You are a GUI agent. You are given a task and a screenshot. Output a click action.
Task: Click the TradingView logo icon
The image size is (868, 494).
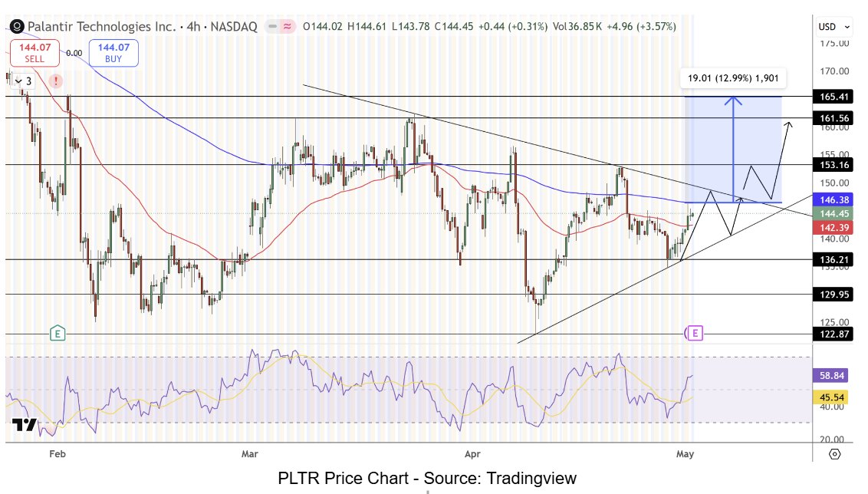[x=25, y=425]
